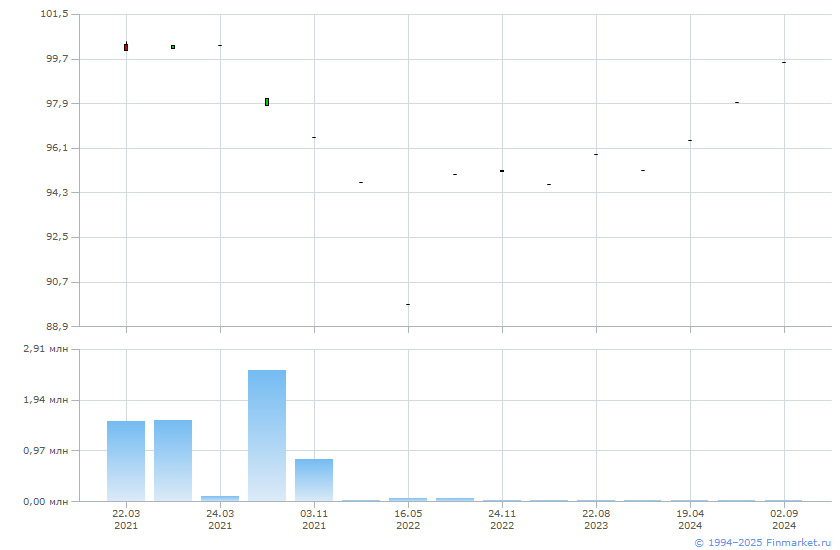Click the 90,7 price axis label
The height and width of the screenshot is (550, 840).
57,282
